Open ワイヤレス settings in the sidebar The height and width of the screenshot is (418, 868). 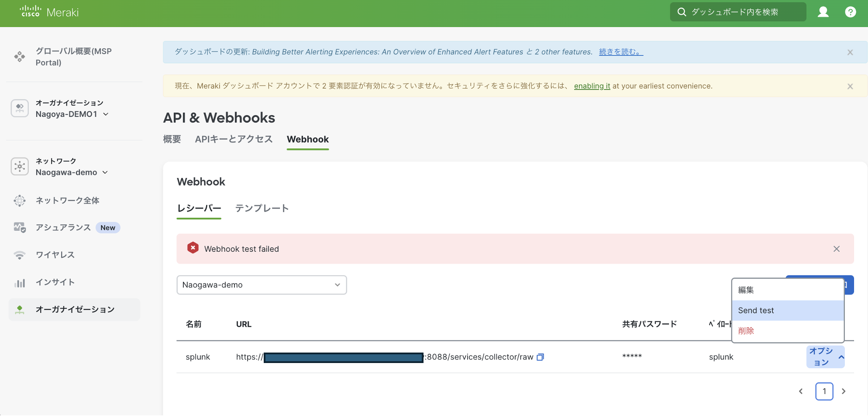(55, 254)
